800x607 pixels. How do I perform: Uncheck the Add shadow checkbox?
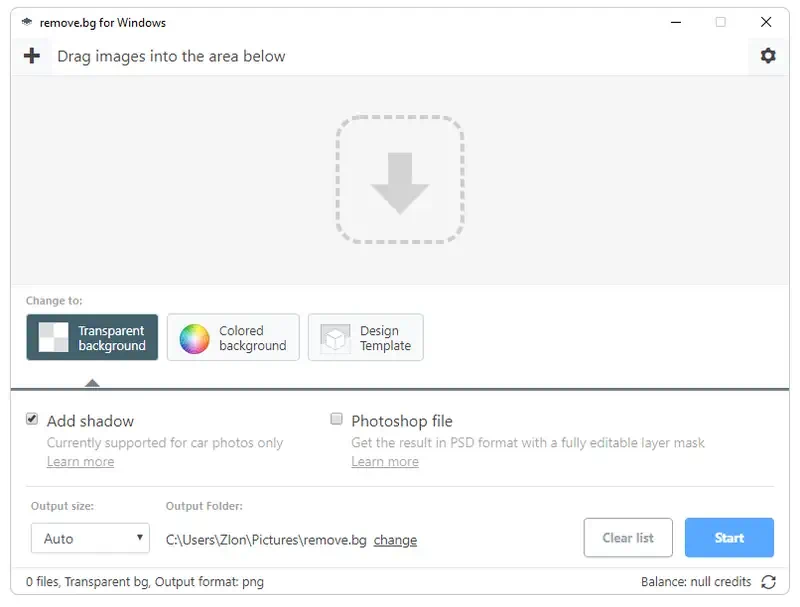click(32, 419)
